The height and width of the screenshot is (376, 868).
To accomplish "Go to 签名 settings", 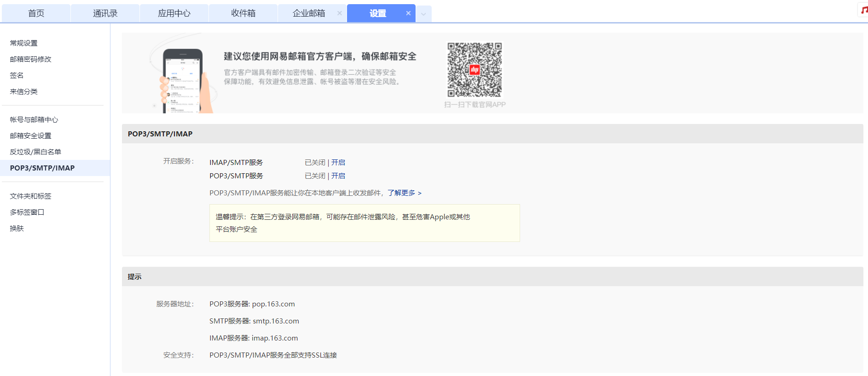I will [17, 75].
